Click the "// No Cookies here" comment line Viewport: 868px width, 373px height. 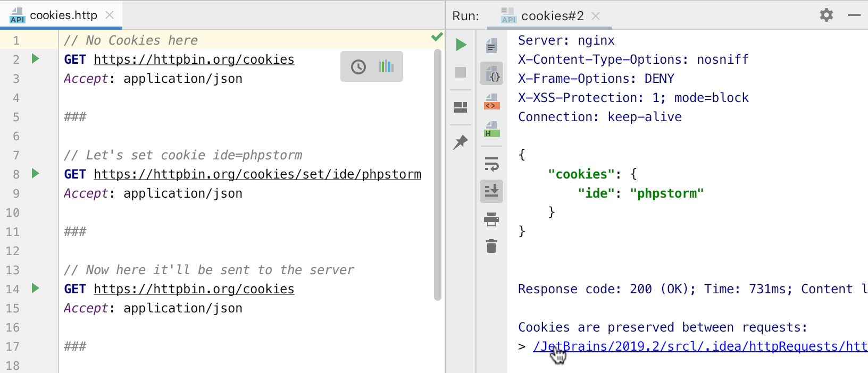[x=131, y=40]
